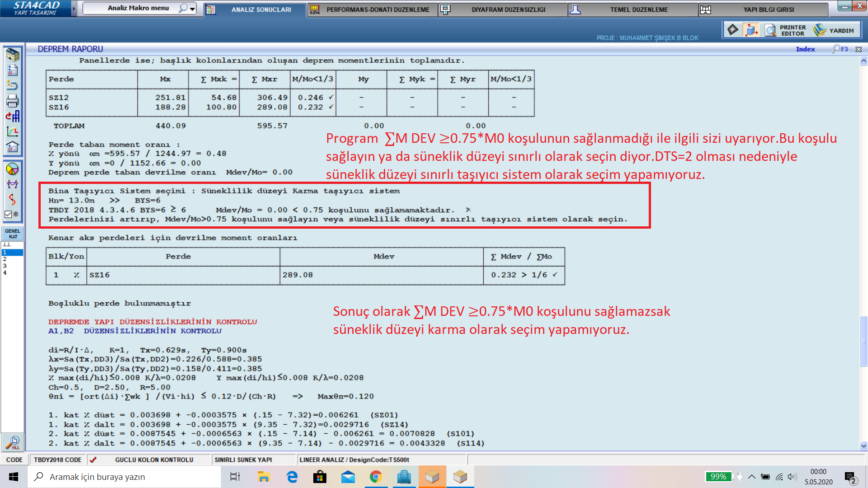Click the printer icon in left sidebar
The width and height of the screenshot is (868, 488).
point(12,100)
